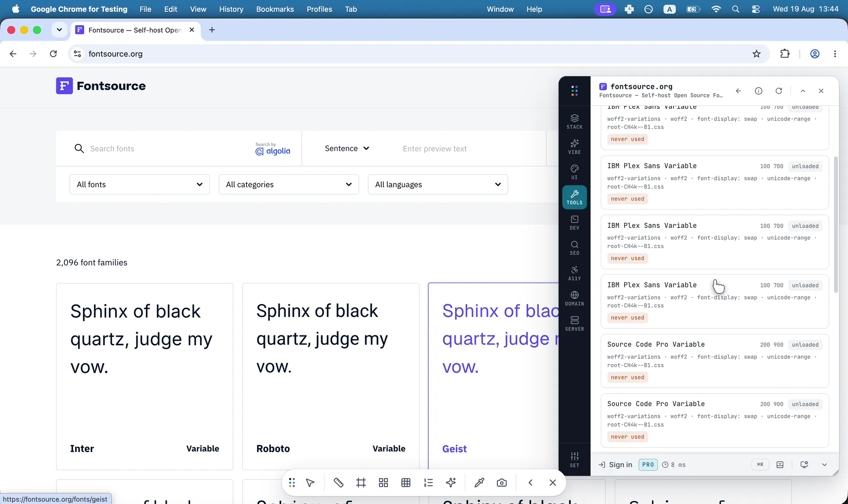Image resolution: width=848 pixels, height=504 pixels.
Task: Open the File menu
Action: 145,9
